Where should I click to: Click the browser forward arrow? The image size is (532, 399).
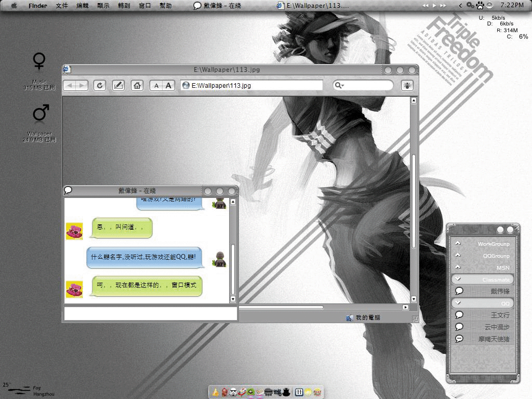pos(82,86)
